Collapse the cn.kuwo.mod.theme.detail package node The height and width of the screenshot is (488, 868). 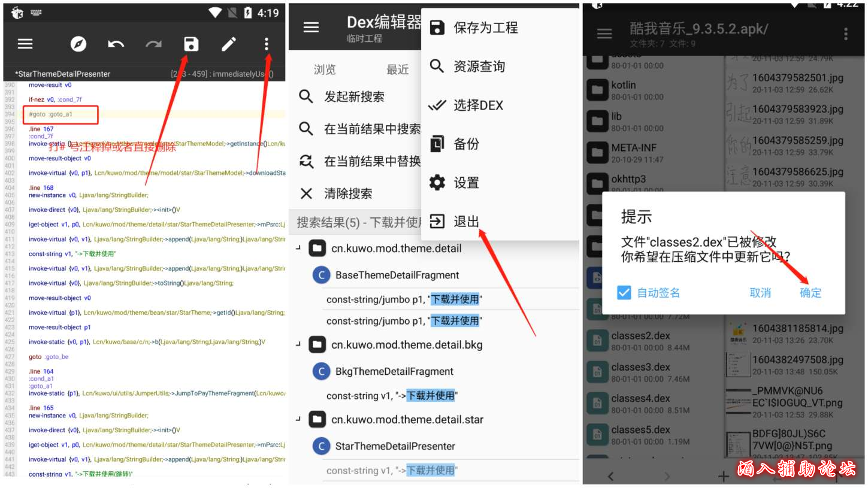(298, 247)
